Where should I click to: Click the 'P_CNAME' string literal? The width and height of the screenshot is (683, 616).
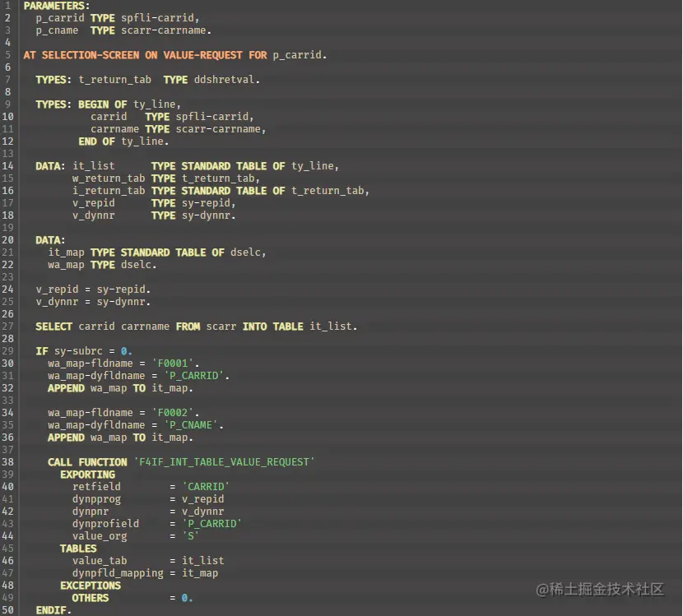point(190,425)
